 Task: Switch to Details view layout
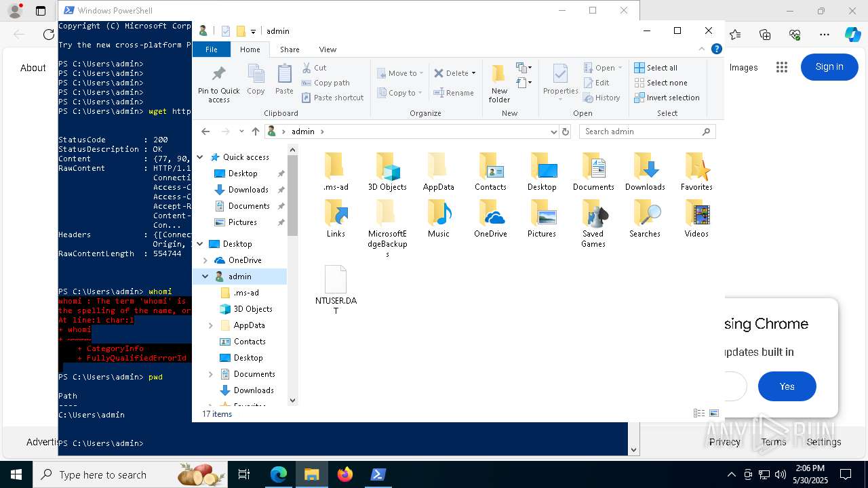click(699, 413)
